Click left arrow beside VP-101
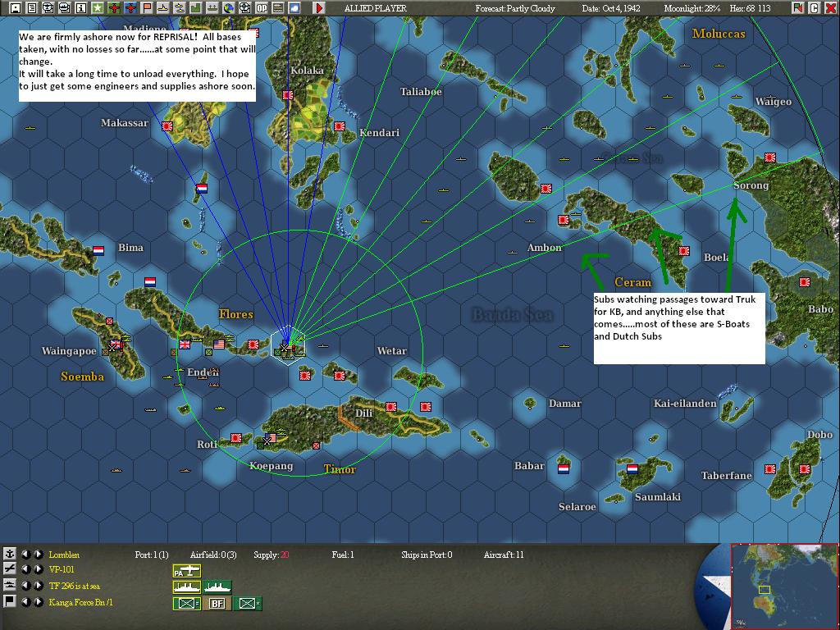Viewport: 840px width, 630px height. (x=25, y=569)
